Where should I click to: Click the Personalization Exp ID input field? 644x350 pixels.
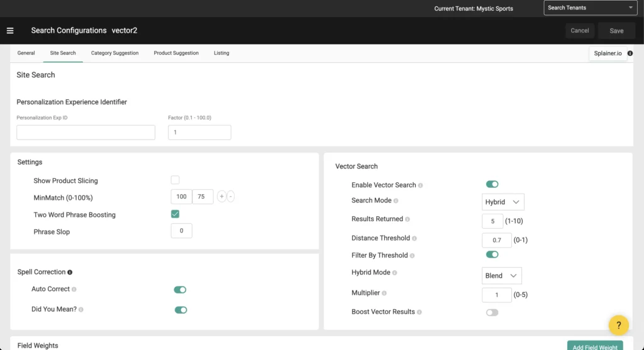point(86,133)
